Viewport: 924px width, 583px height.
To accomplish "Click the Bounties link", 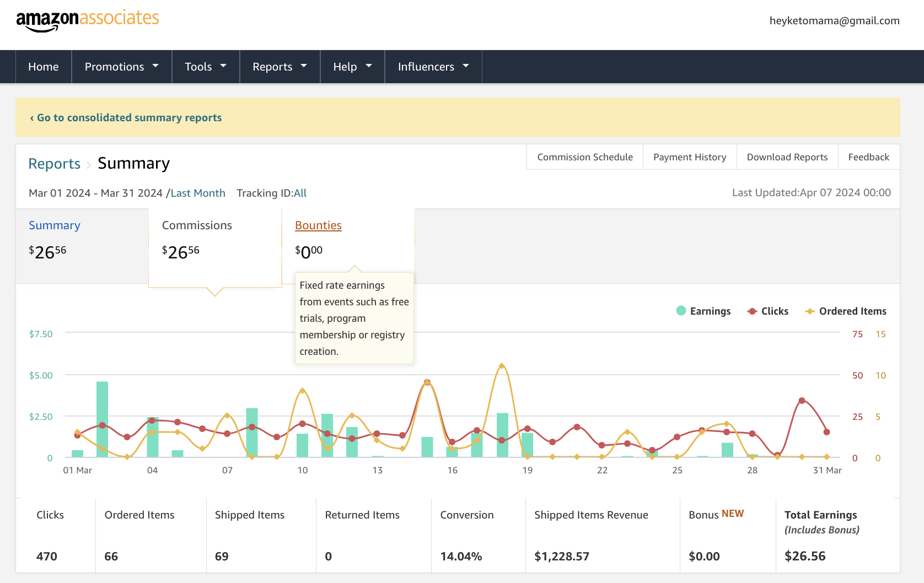I will (318, 225).
